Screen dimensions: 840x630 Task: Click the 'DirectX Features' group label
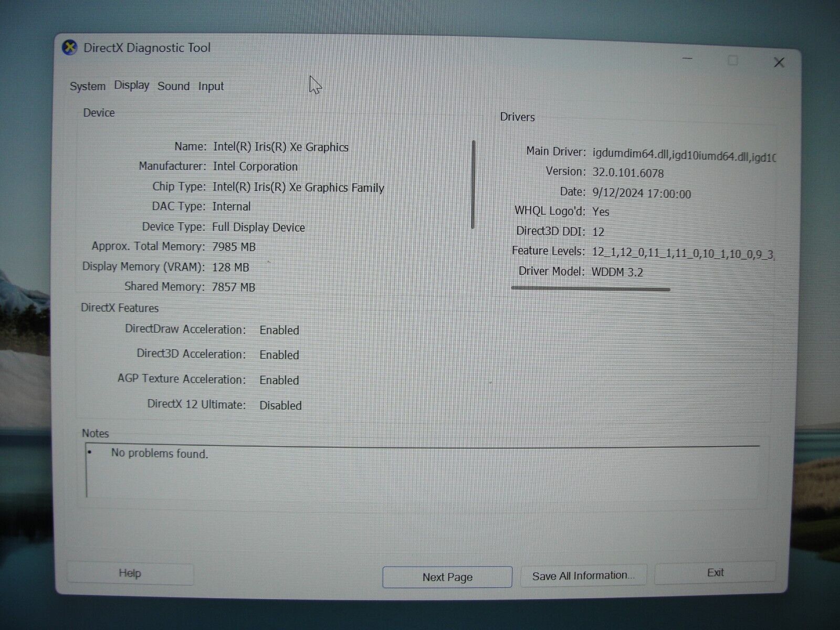(x=120, y=308)
